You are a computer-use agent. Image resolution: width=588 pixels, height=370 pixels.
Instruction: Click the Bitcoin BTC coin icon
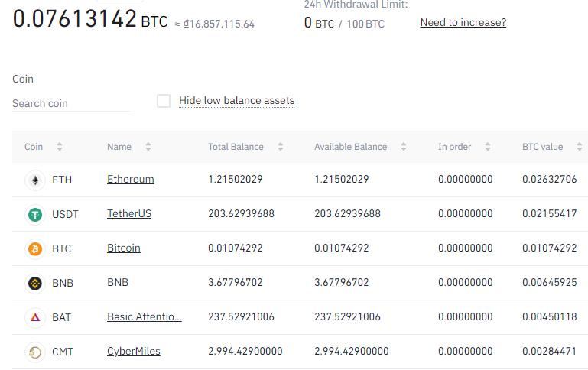35,249
